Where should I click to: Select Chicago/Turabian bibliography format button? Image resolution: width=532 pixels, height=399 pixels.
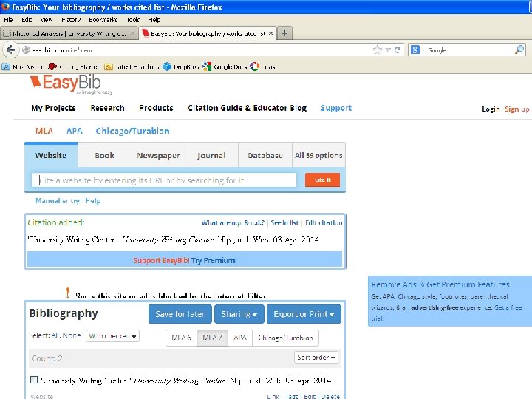[x=286, y=338]
